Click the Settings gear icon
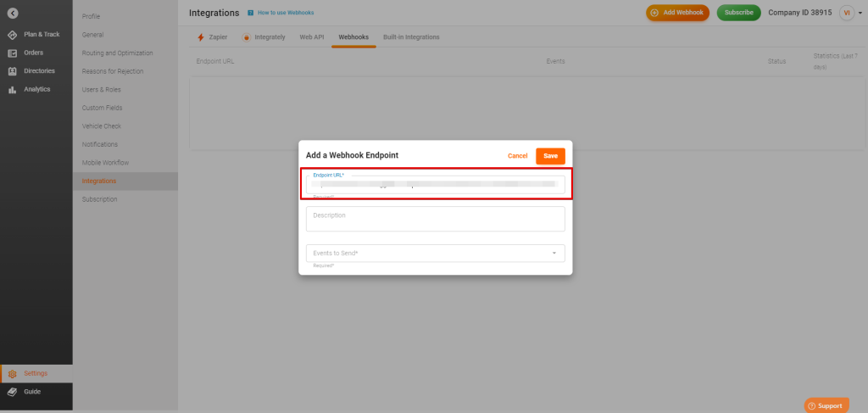Image resolution: width=868 pixels, height=413 pixels. pyautogui.click(x=12, y=374)
